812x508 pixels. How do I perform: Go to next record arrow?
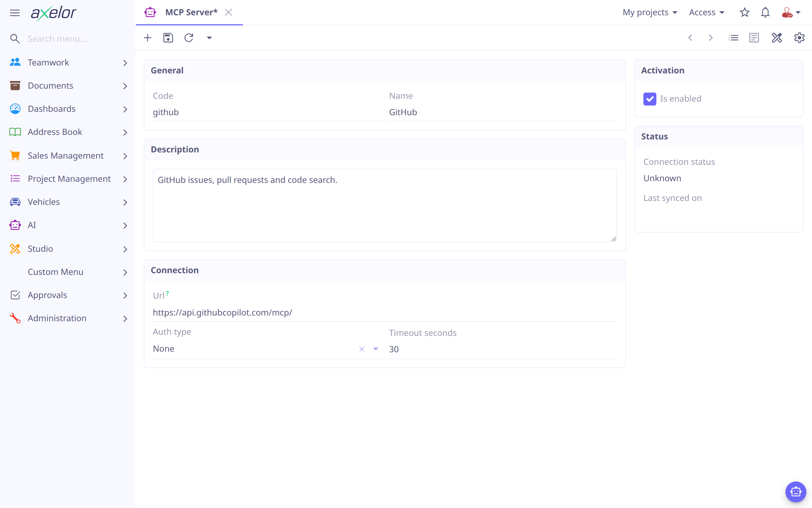(x=711, y=38)
